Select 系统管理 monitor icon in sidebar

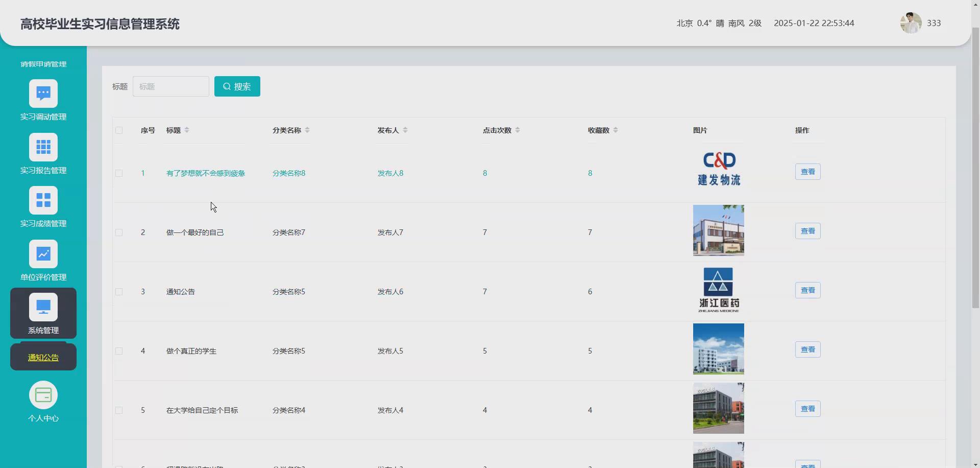pos(43,307)
